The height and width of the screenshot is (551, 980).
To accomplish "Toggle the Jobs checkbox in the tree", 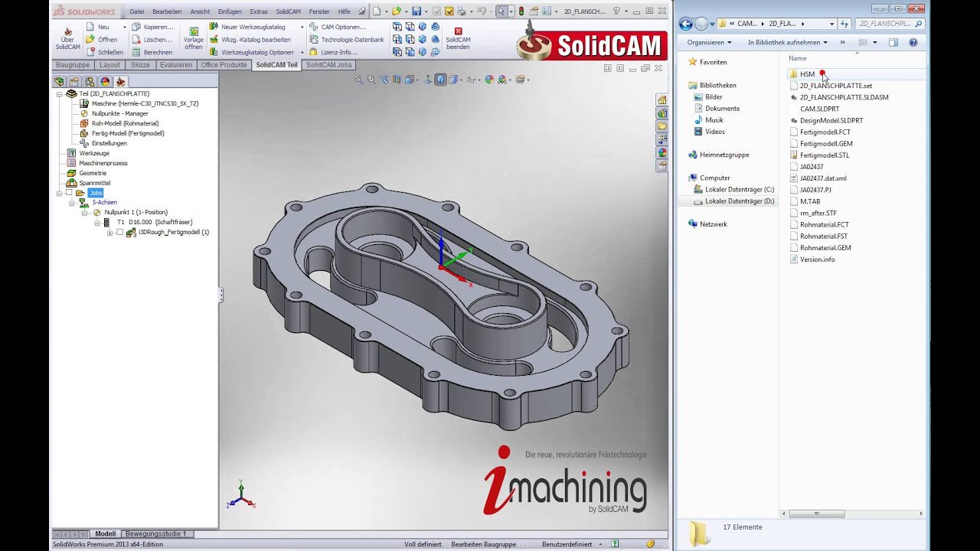I will pos(69,193).
